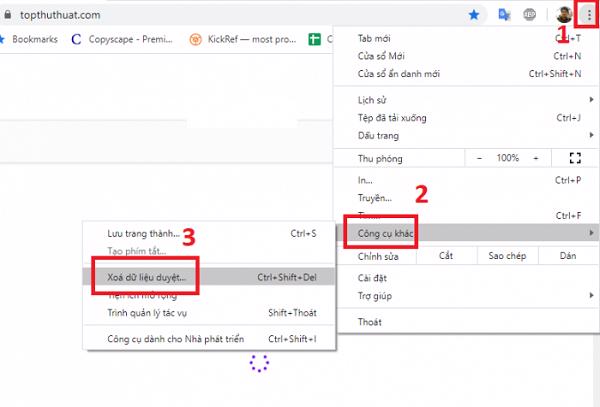Viewport: 600px width, 407px height.
Task: Click the address bar showing topthuthuat.com
Action: pyautogui.click(x=200, y=15)
